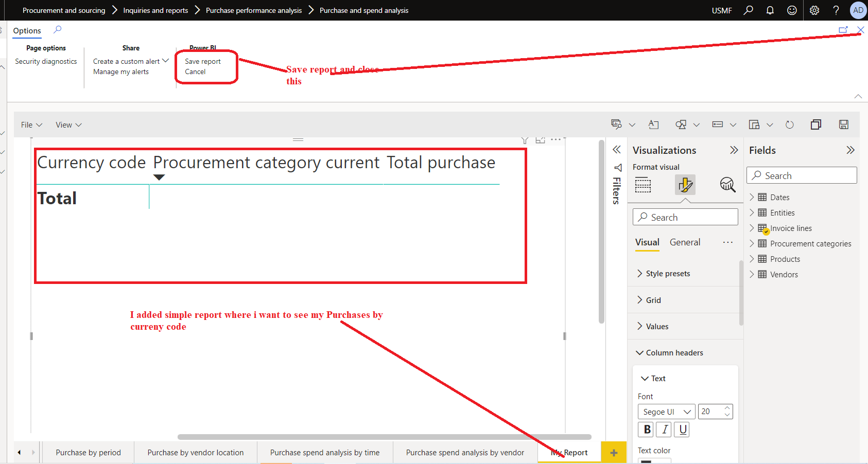The height and width of the screenshot is (464, 868).
Task: Open filters on the table visual
Action: (x=525, y=139)
